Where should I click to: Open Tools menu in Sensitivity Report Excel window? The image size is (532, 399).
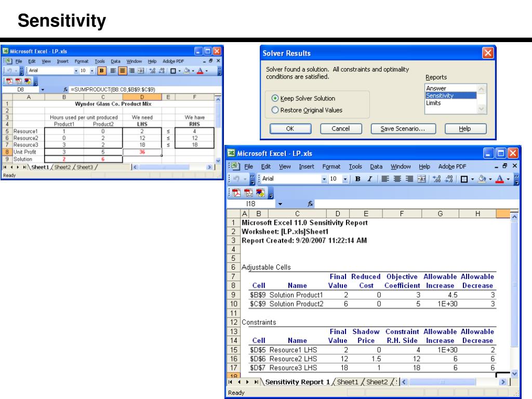click(x=355, y=167)
